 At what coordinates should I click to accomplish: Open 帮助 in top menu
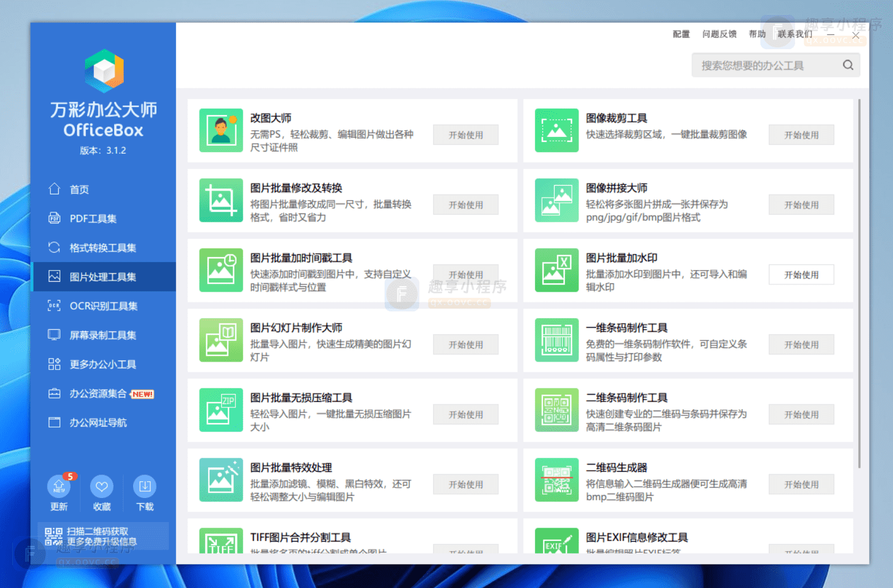pyautogui.click(x=757, y=34)
